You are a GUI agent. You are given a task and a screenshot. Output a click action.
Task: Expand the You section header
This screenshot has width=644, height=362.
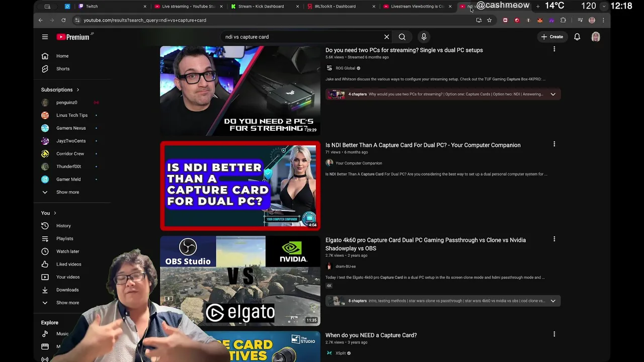click(x=49, y=213)
